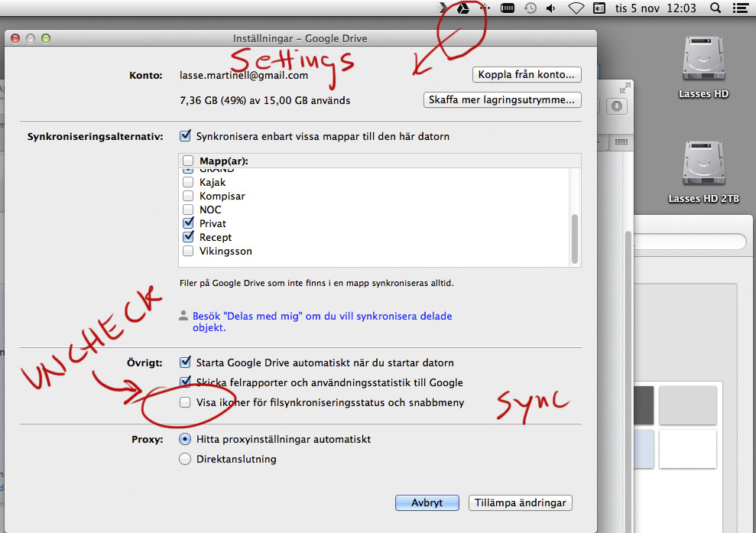Click the "Proxy:" section label
This screenshot has height=533, width=756.
(147, 440)
